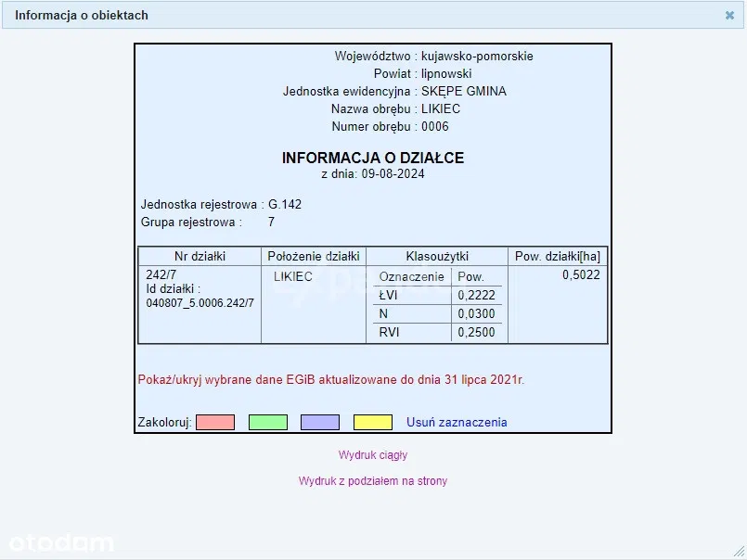The image size is (747, 560).
Task: Open Wydruk z podziałem na strony
Action: click(373, 481)
